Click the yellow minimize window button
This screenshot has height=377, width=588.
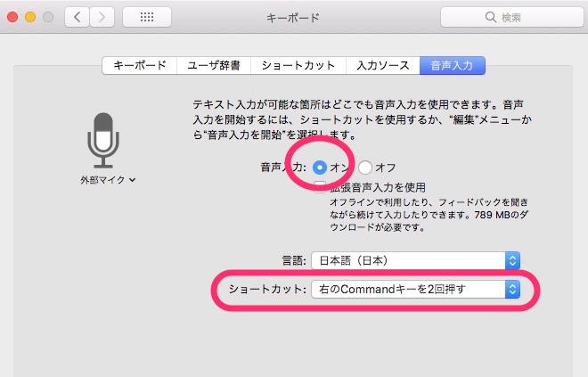coord(30,17)
